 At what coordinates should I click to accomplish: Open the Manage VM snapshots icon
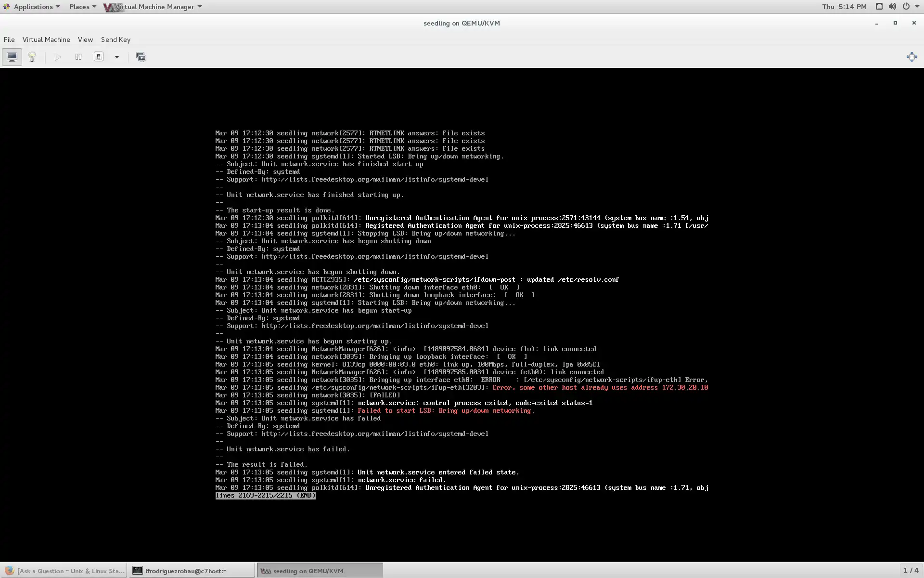pos(141,57)
